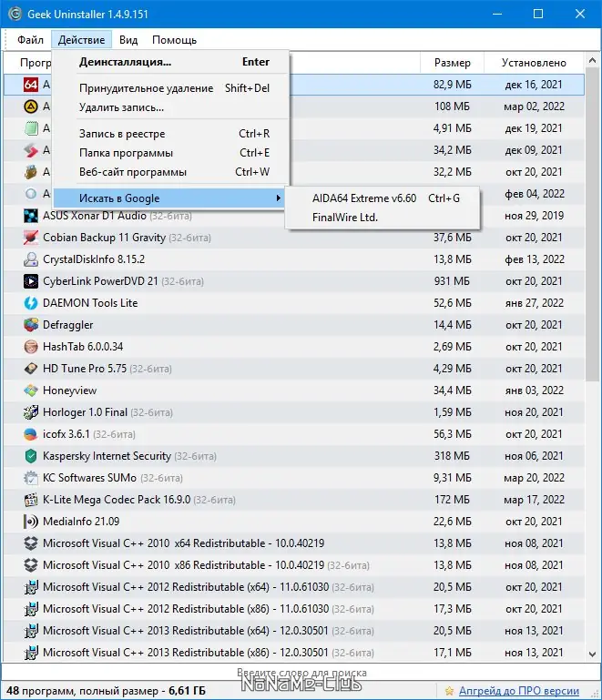This screenshot has height=700, width=602.
Task: Search Google for AIDA64 Extreme v6.60
Action: pyautogui.click(x=383, y=198)
